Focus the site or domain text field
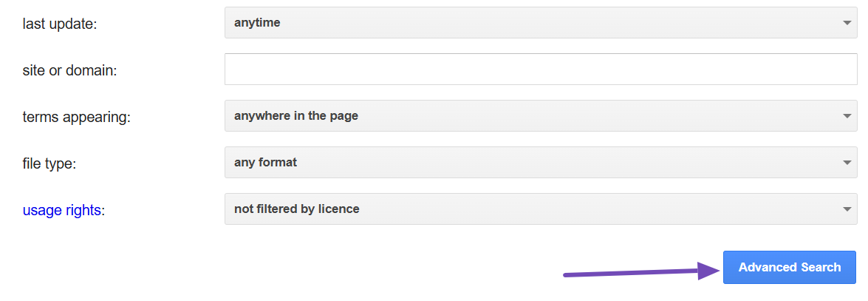868x301 pixels. [x=540, y=70]
